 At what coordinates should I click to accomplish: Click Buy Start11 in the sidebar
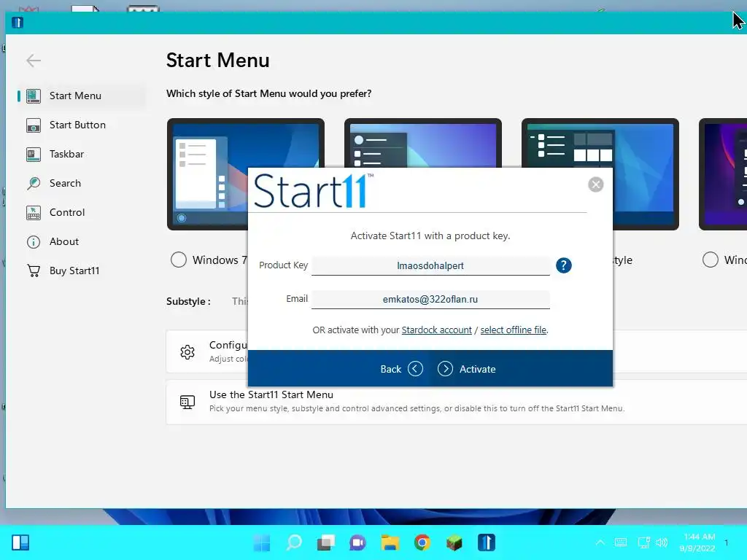(x=81, y=271)
